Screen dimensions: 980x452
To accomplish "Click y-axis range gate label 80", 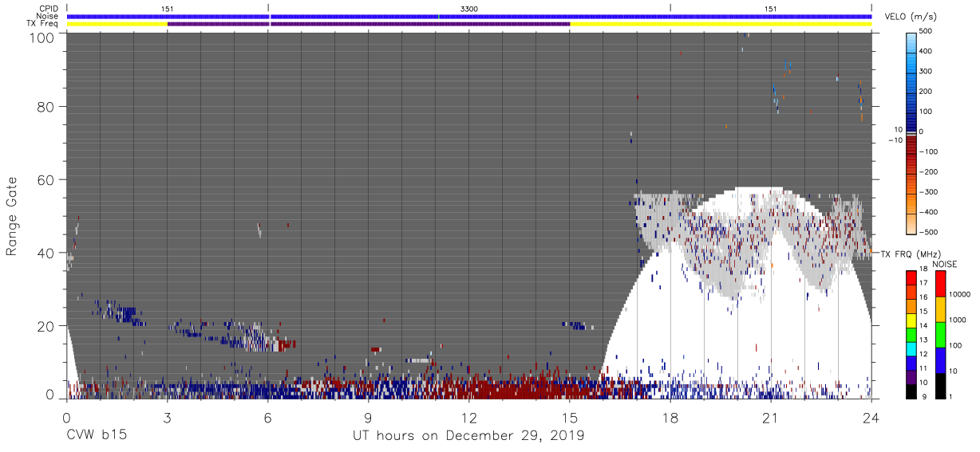I will 46,107.
